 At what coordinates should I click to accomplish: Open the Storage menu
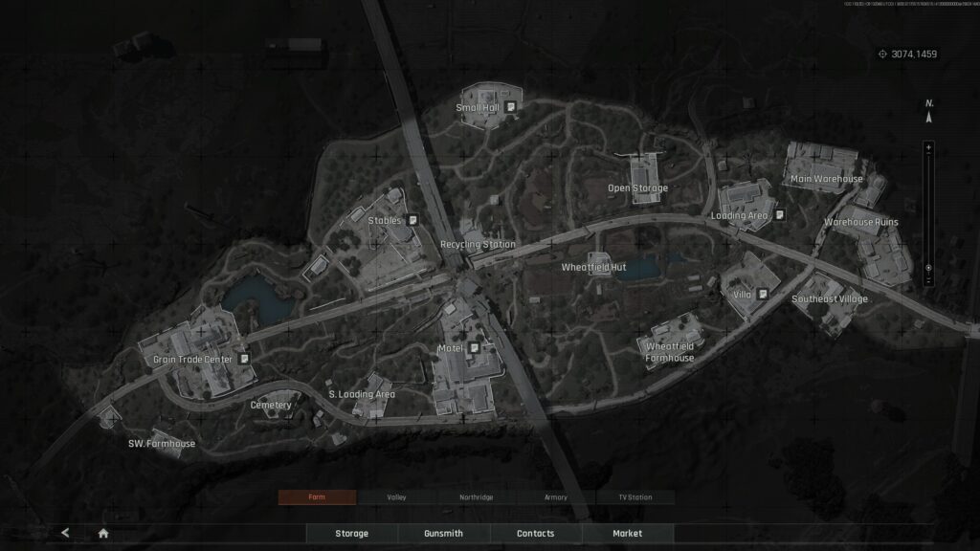pos(351,533)
